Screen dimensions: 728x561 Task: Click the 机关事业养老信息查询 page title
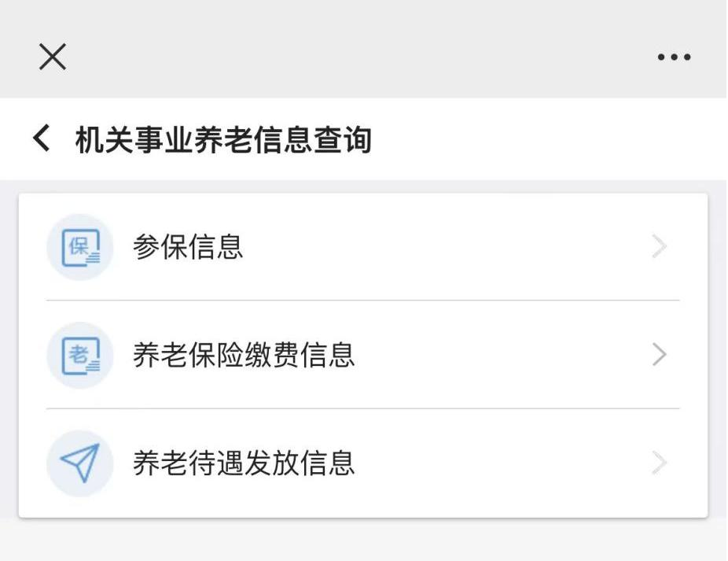tap(223, 140)
